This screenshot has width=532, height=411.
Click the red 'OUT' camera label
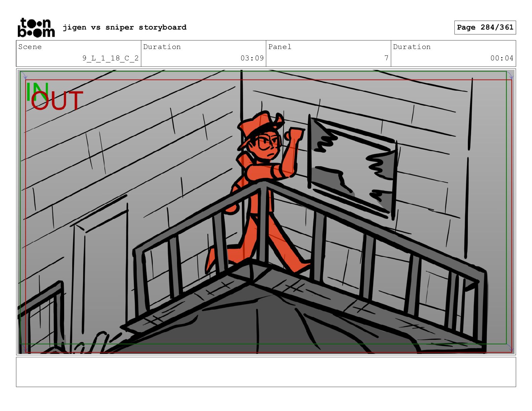[57, 100]
